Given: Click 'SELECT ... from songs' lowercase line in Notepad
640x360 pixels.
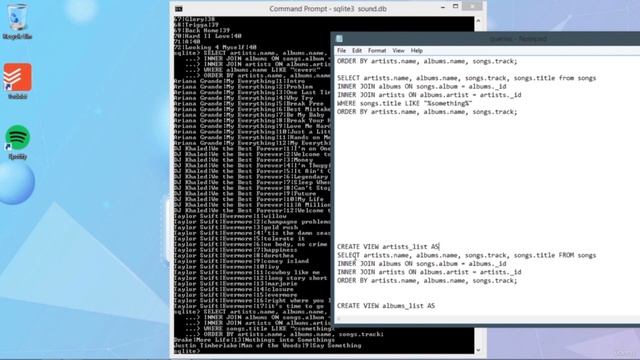Looking at the screenshot, I should coord(467,78).
